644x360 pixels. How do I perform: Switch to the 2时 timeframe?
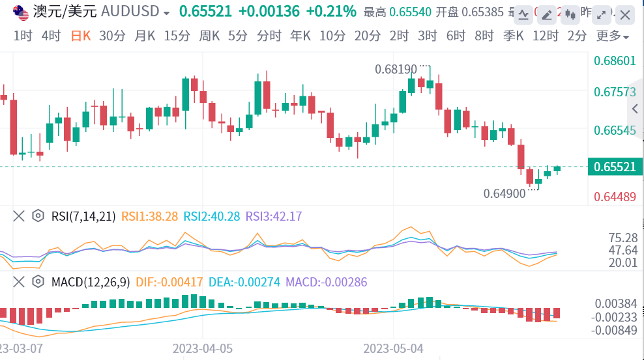(399, 36)
